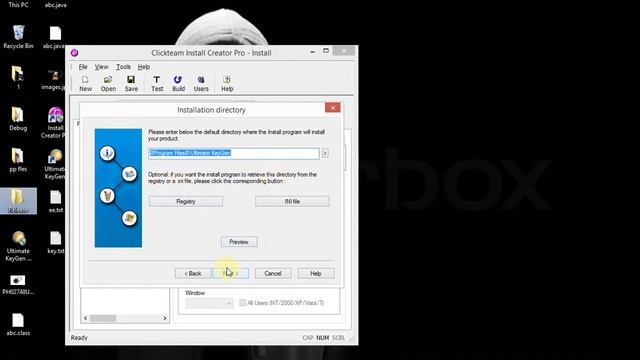Select the Ultimate KeyGen desktop shortcut at left
Image resolution: width=640 pixels, height=360 pixels.
(18, 246)
